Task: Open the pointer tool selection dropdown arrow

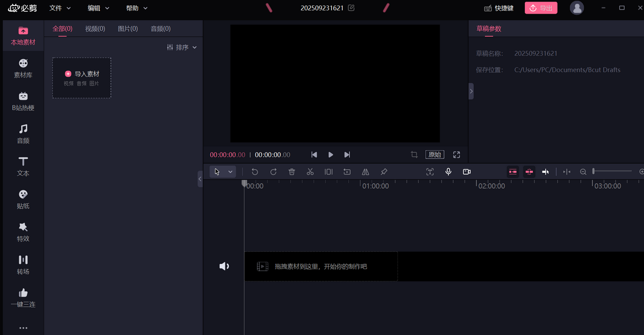Action: pos(230,172)
